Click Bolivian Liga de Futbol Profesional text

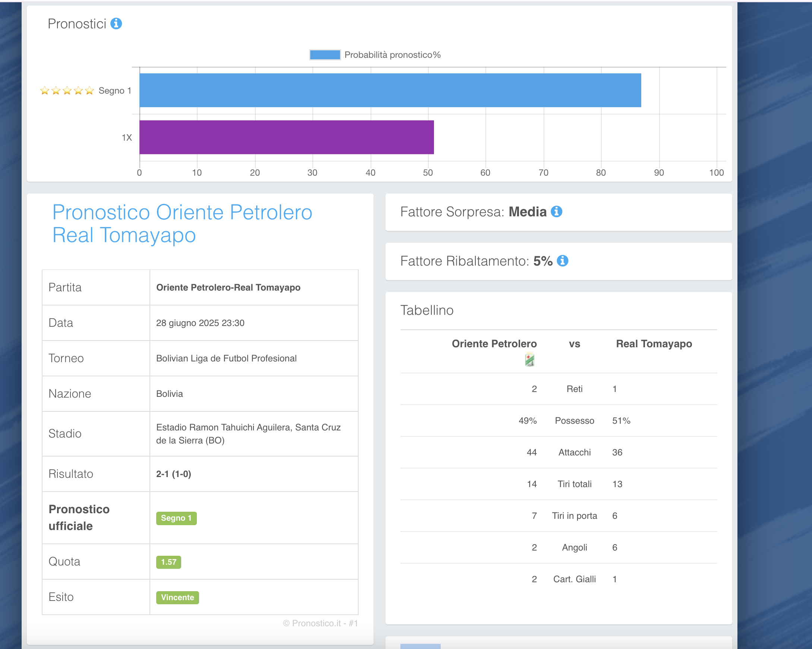pos(226,358)
